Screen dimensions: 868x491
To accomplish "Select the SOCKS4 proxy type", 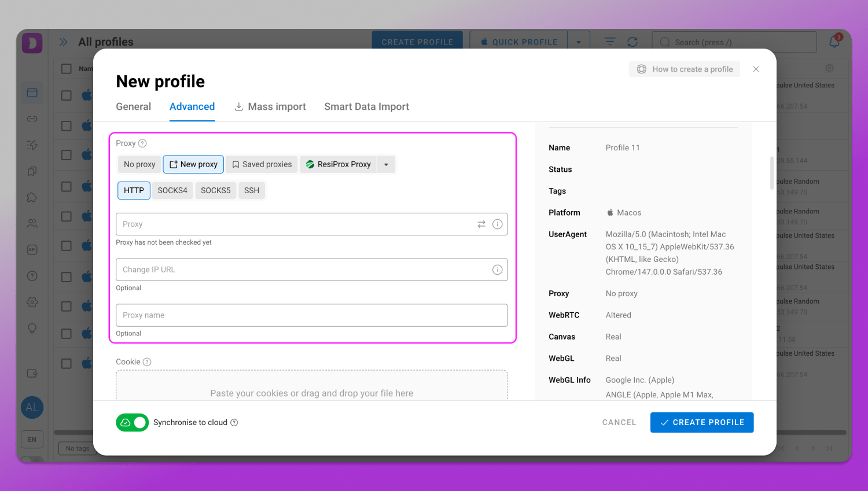I will 172,190.
